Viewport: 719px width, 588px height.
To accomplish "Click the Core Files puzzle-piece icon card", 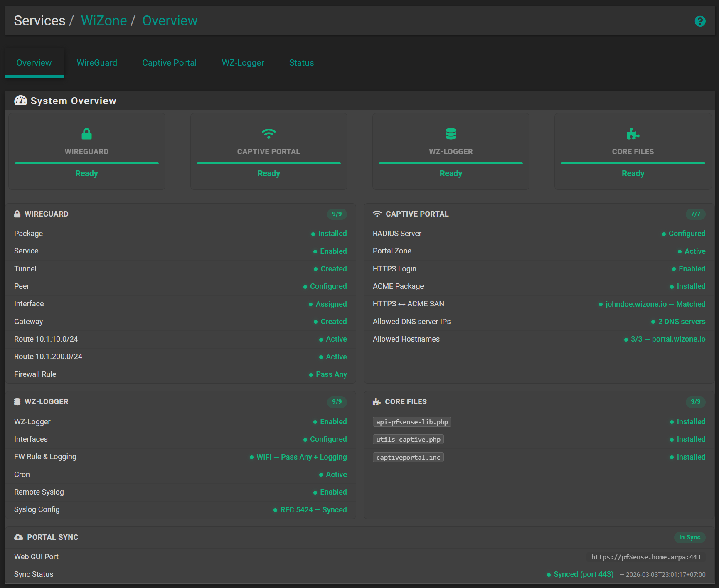I will (x=633, y=134).
